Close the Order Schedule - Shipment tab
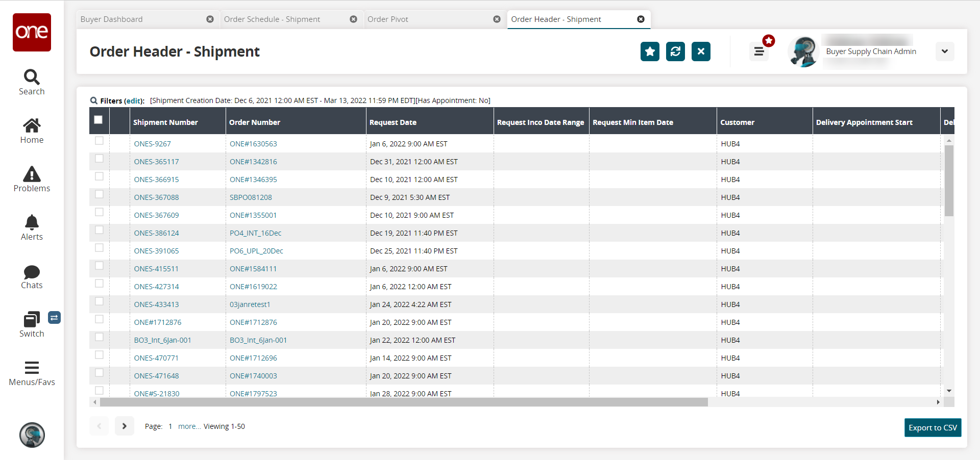This screenshot has width=980, height=460. (x=353, y=19)
